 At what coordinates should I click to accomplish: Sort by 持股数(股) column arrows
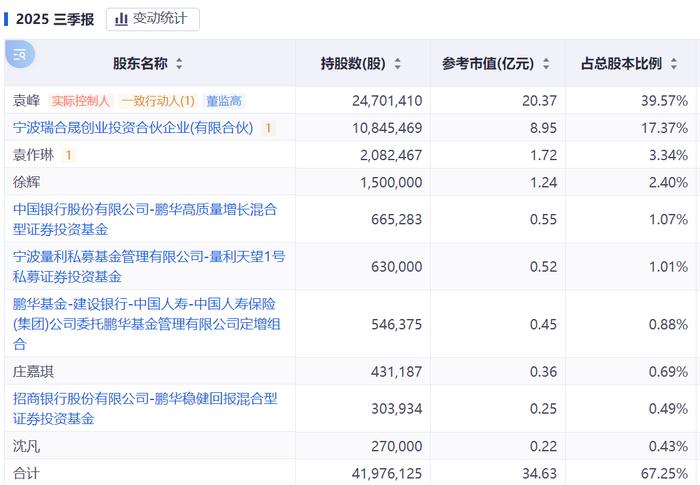point(397,64)
